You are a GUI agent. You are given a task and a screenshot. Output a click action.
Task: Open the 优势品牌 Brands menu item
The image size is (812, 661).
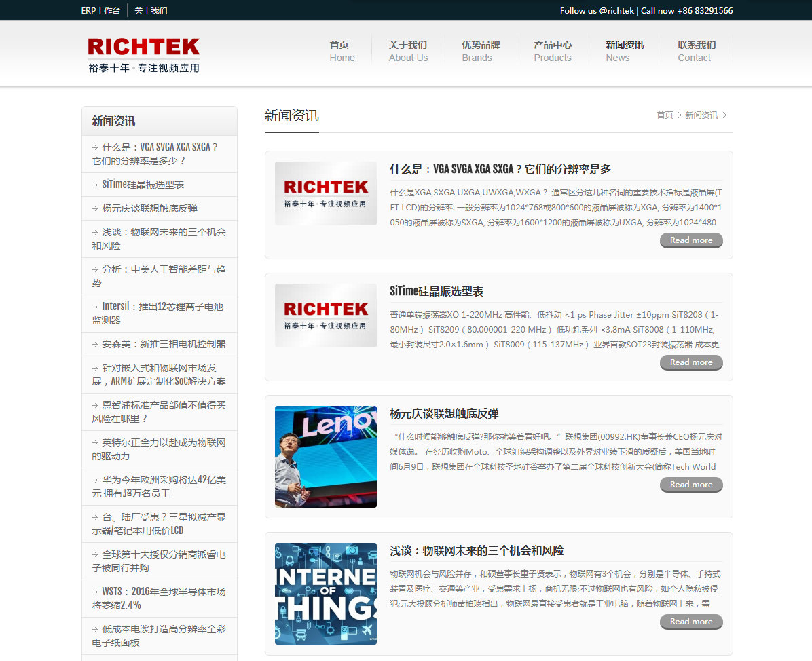[481, 52]
